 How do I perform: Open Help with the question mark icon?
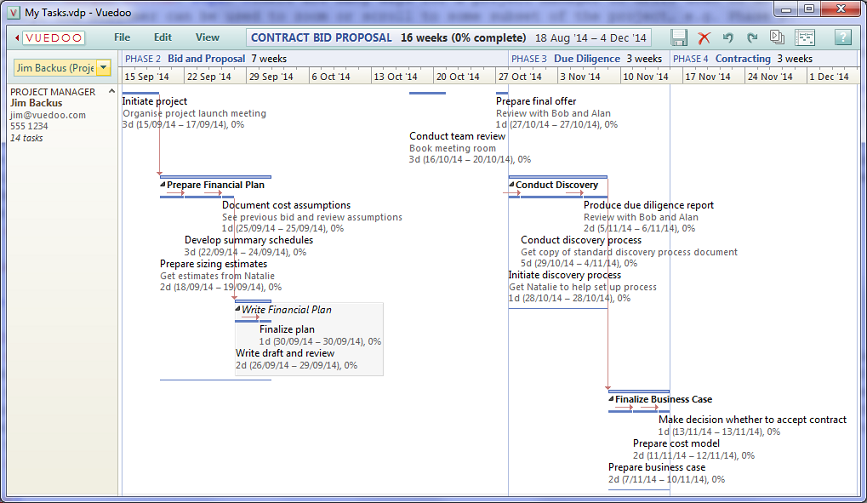(843, 37)
